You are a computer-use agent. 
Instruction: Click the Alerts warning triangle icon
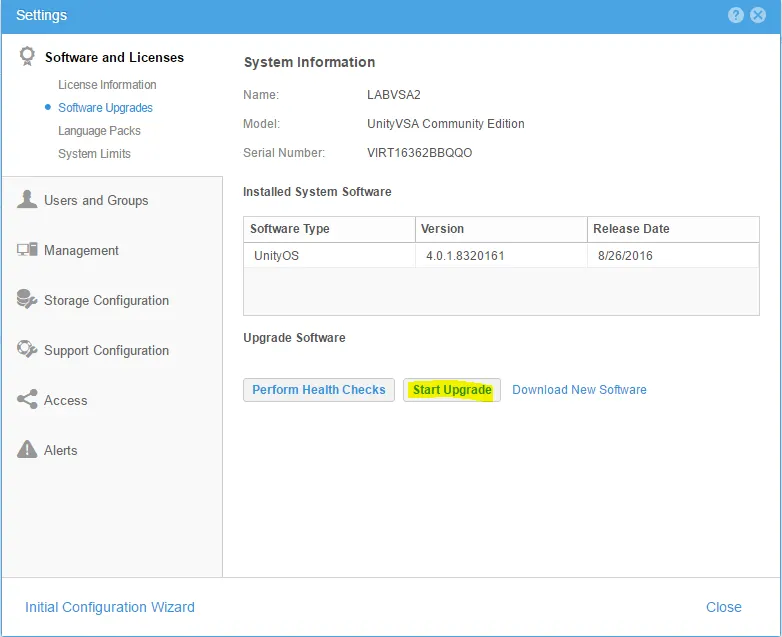coord(27,449)
